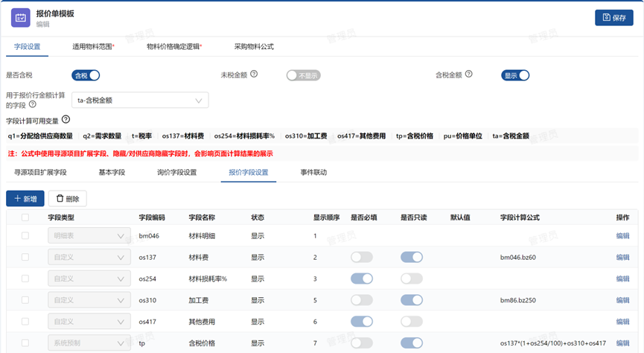Viewport: 644px width, 353px height.
Task: Click 编辑 link in 材料损耗率% row
Action: pyautogui.click(x=622, y=279)
